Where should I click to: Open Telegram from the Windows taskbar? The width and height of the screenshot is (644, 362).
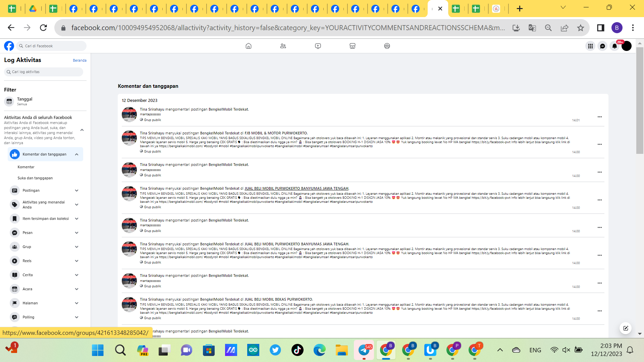pyautogui.click(x=364, y=350)
